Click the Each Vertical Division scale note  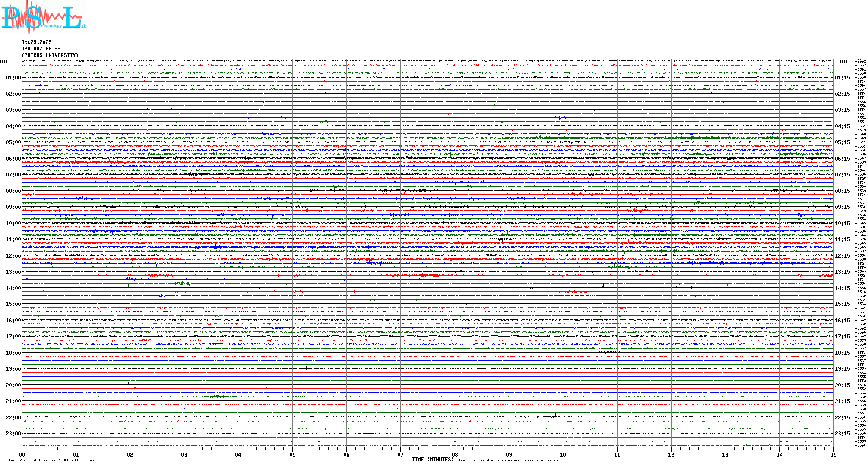coord(55,460)
